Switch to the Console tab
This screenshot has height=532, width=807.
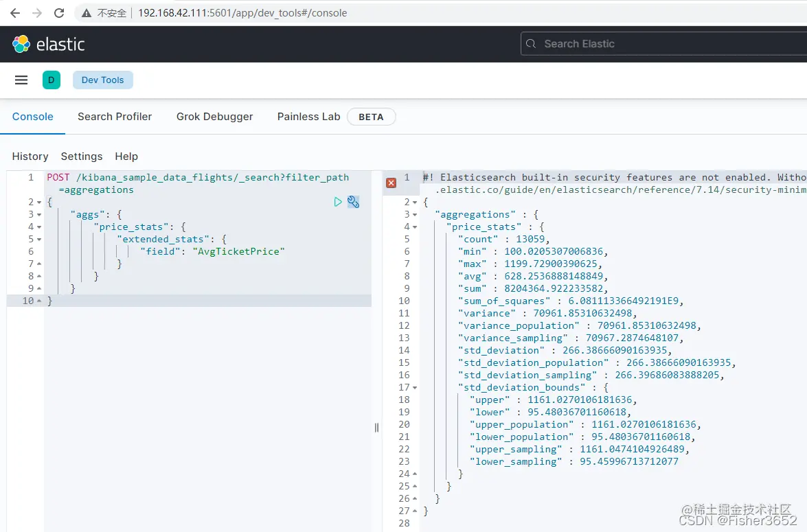pos(32,117)
